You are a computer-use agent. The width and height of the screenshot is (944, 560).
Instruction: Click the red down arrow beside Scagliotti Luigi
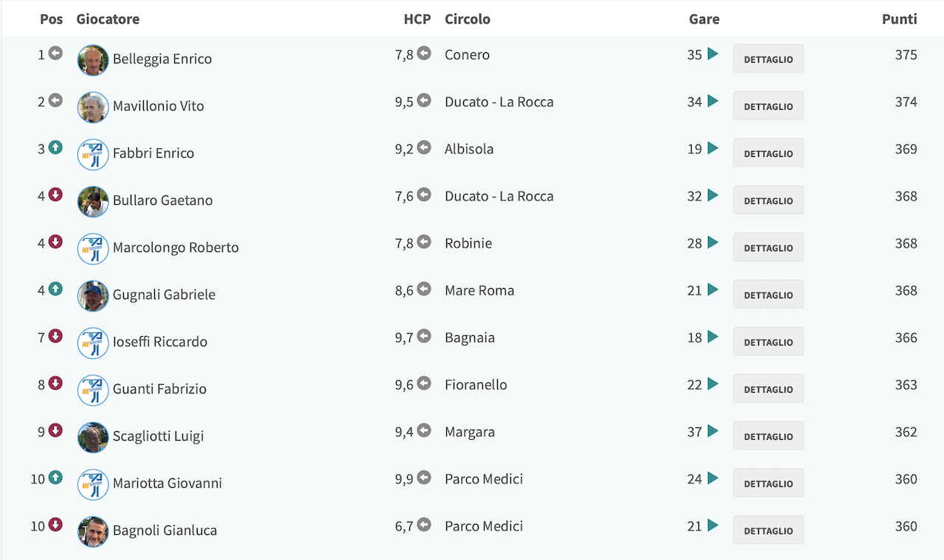coord(55,431)
